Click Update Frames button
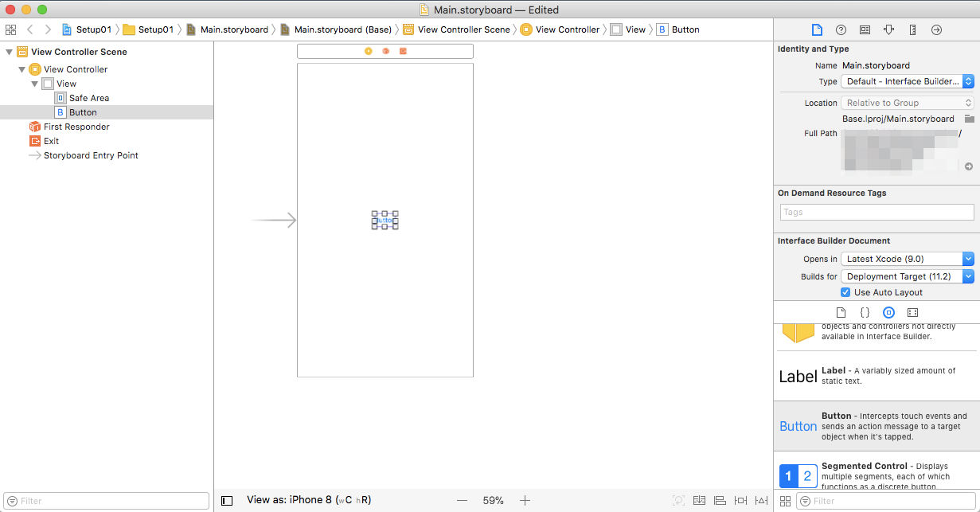 click(x=678, y=501)
